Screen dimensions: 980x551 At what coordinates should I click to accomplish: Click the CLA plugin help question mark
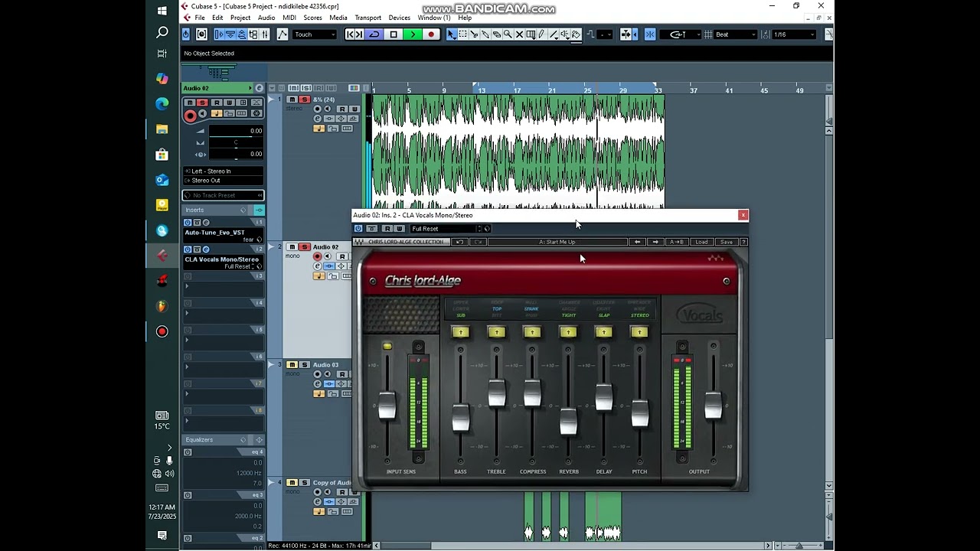tap(743, 242)
